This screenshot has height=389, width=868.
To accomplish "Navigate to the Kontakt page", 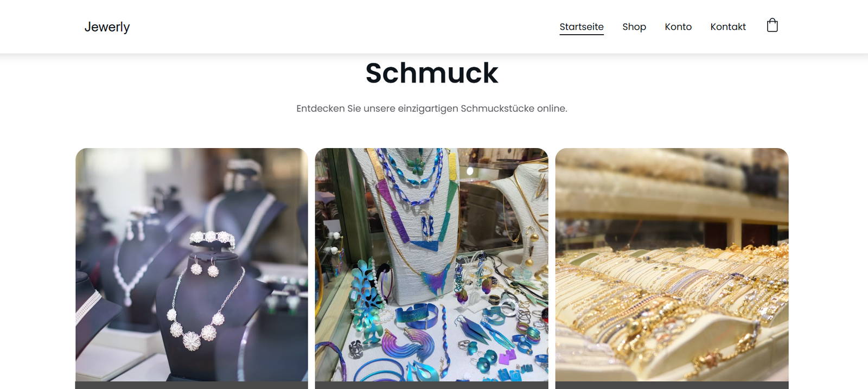I will point(728,27).
